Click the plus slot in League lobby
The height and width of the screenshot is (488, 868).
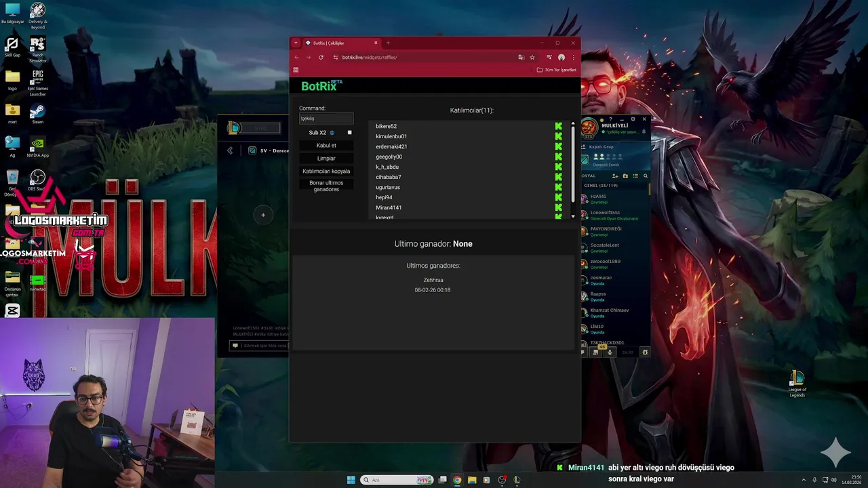[263, 216]
